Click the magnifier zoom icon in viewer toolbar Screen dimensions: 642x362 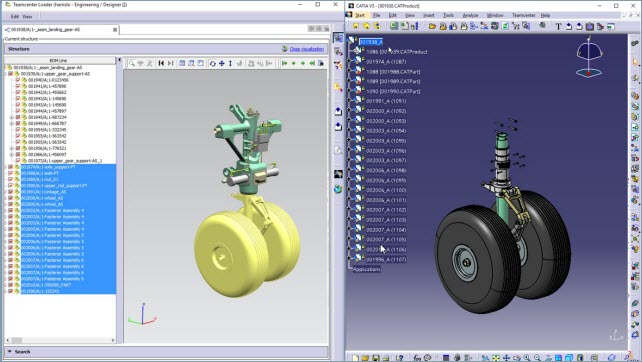(131, 63)
